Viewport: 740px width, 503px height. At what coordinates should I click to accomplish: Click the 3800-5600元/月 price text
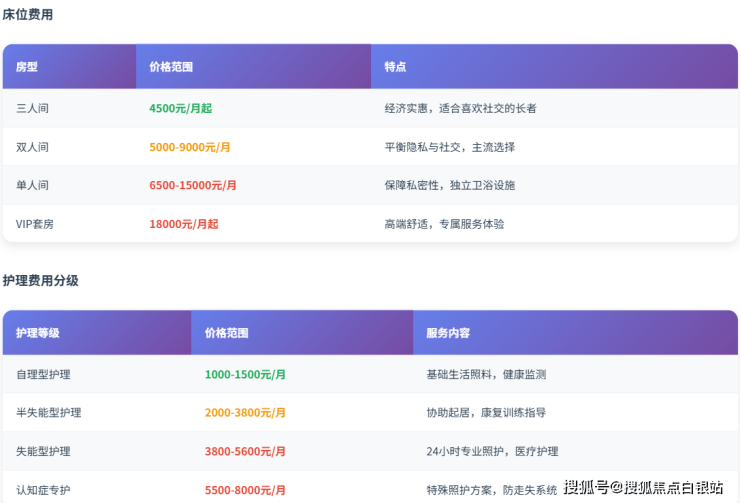(245, 451)
